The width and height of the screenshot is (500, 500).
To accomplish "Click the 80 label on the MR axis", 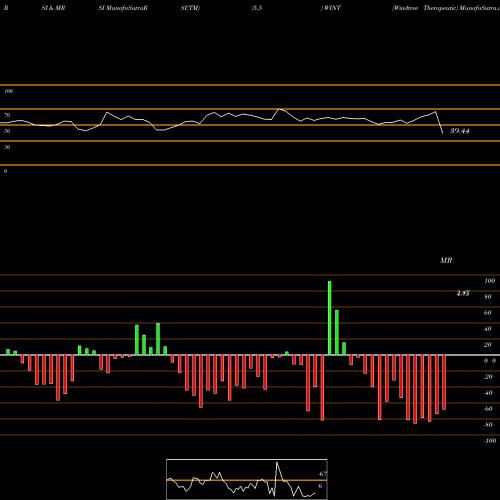I will pyautogui.click(x=488, y=297).
